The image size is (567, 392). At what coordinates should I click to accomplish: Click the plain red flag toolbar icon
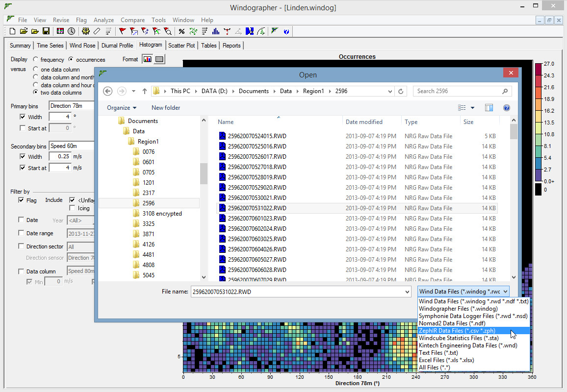(122, 31)
